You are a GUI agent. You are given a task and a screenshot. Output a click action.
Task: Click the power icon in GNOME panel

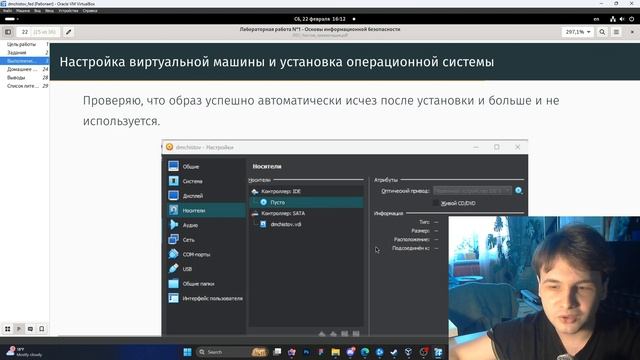[631, 19]
